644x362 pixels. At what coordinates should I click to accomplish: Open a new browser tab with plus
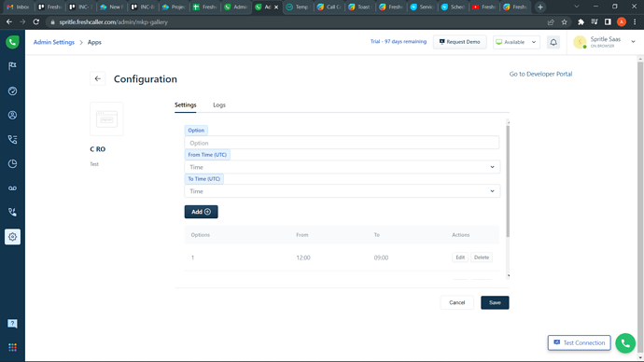tap(540, 7)
